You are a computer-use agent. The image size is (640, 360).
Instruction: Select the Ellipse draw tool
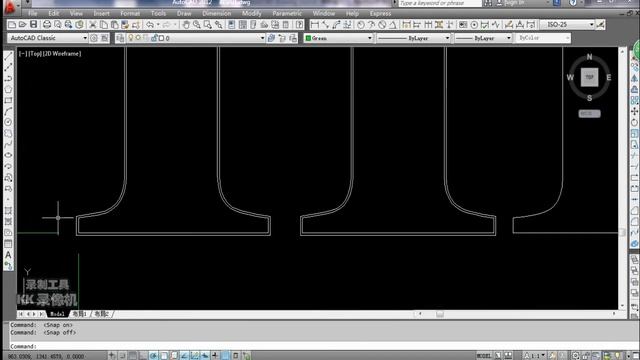coord(8,156)
